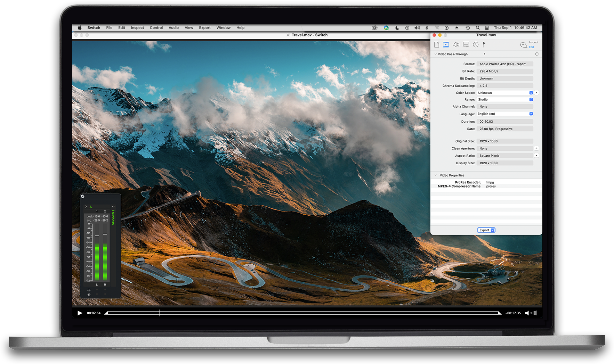The width and height of the screenshot is (614, 364).
Task: Open the Export menu in menu bar
Action: 205,28
